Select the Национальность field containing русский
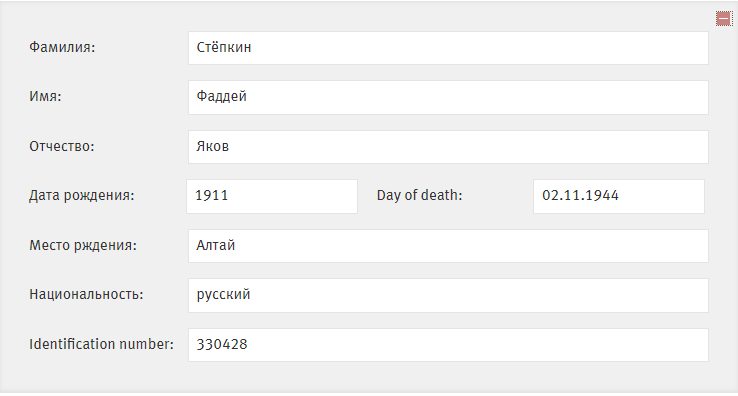Screen dimensions: 738x396 point(448,295)
